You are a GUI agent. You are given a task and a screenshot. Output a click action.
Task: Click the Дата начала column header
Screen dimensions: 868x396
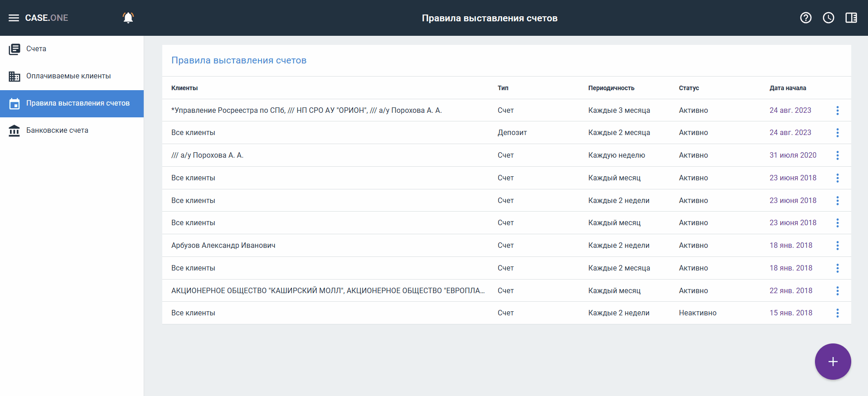pos(787,88)
